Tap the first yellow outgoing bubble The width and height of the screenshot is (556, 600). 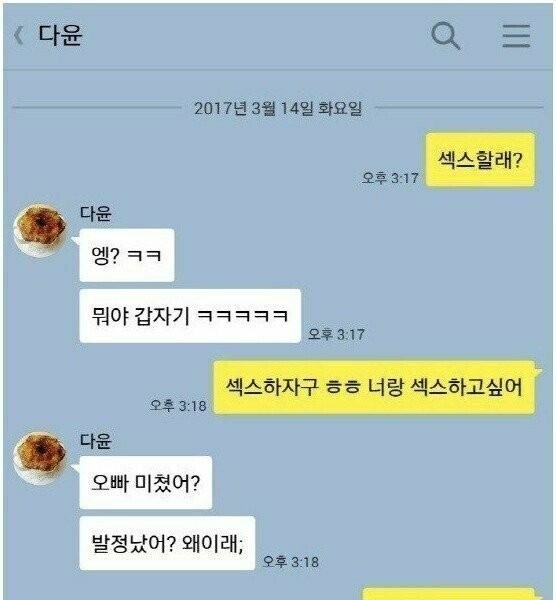coord(480,160)
